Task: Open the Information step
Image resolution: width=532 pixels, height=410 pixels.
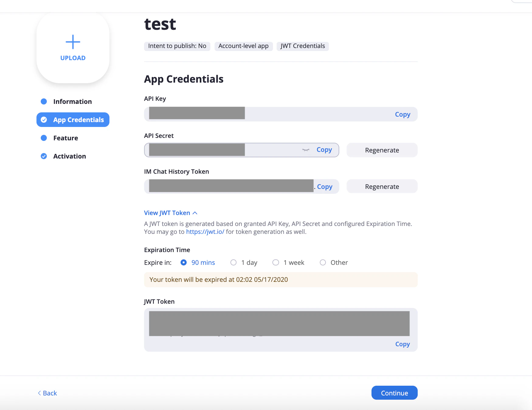Action: [x=73, y=101]
